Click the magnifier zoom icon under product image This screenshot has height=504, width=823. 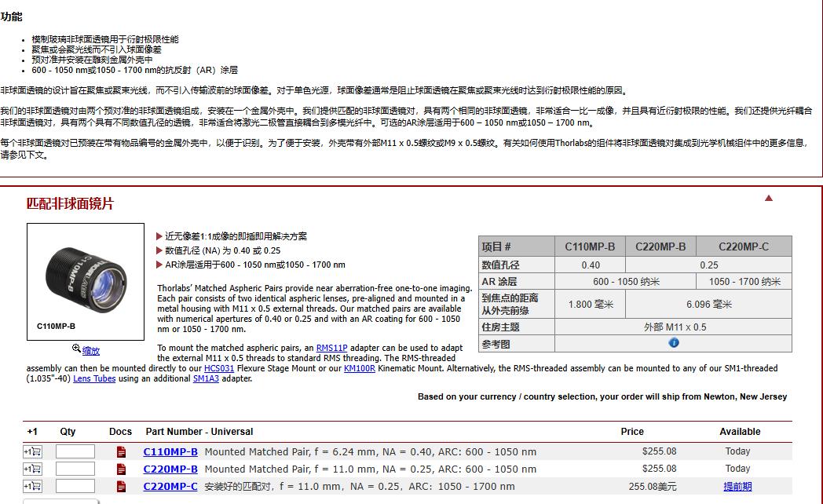click(77, 349)
